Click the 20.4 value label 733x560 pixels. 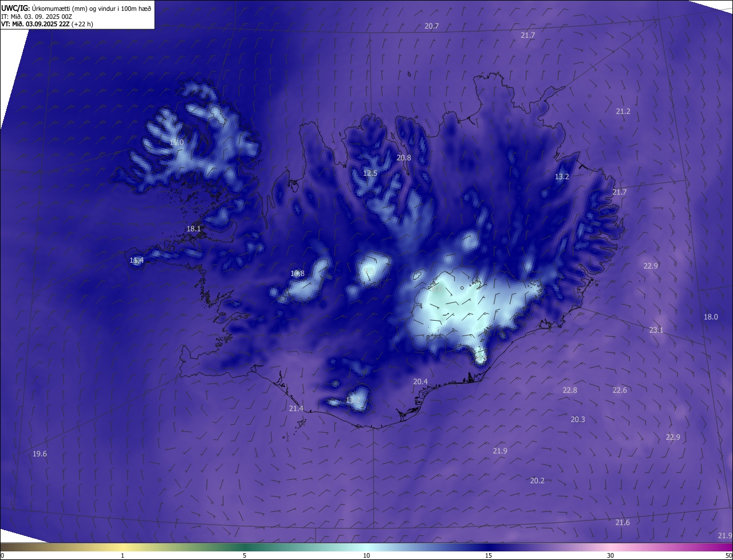tap(420, 381)
